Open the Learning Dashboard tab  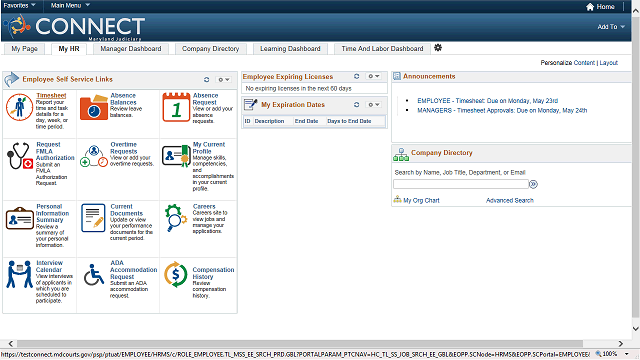coord(290,49)
